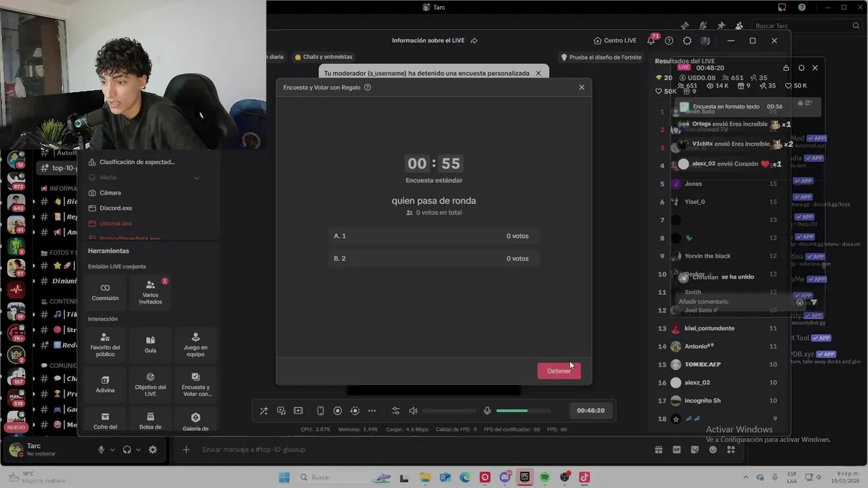The height and width of the screenshot is (488, 868).
Task: Click the add clip icon in bottom toolbar
Action: pyautogui.click(x=298, y=411)
